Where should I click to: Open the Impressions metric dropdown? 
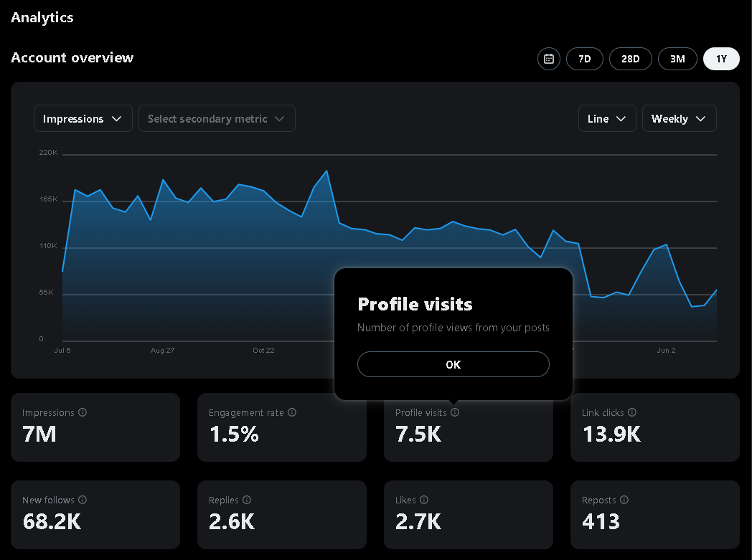coord(83,118)
